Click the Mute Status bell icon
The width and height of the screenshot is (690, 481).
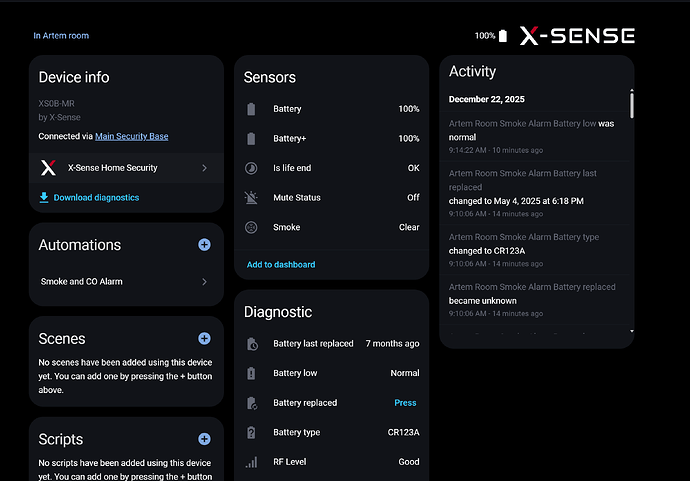point(251,198)
